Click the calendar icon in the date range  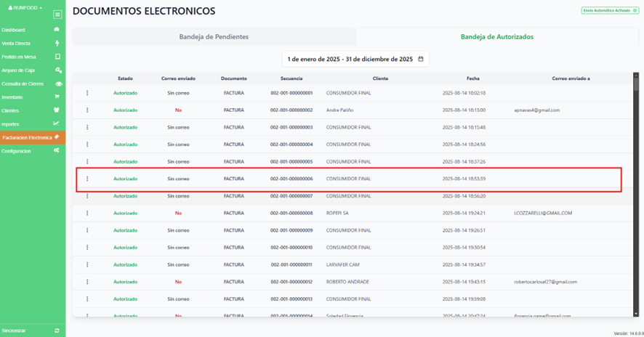pos(421,59)
